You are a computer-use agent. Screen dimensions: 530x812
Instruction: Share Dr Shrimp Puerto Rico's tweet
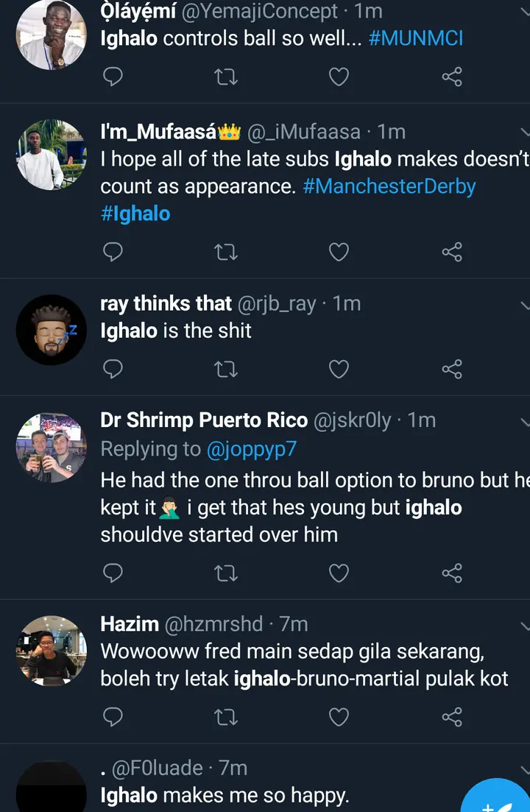click(x=451, y=572)
